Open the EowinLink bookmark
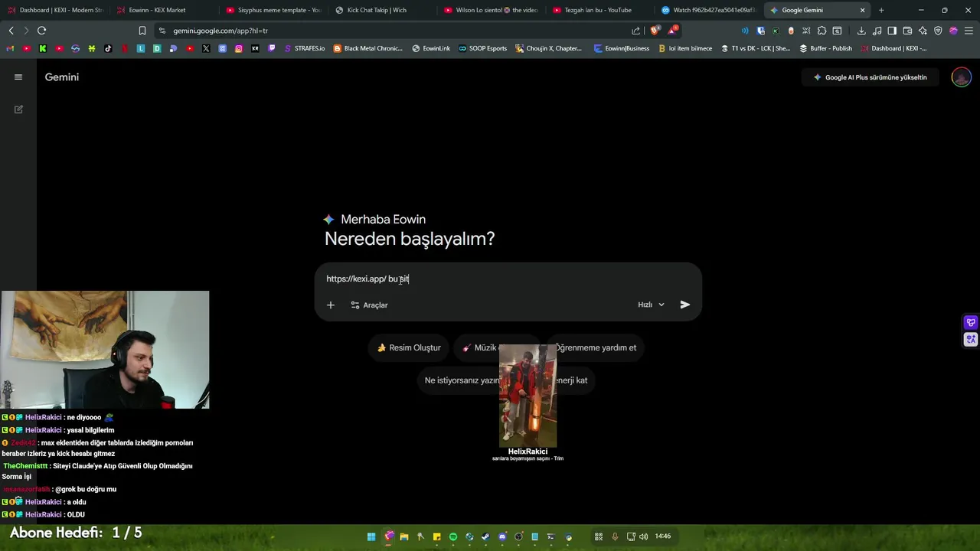 431,48
